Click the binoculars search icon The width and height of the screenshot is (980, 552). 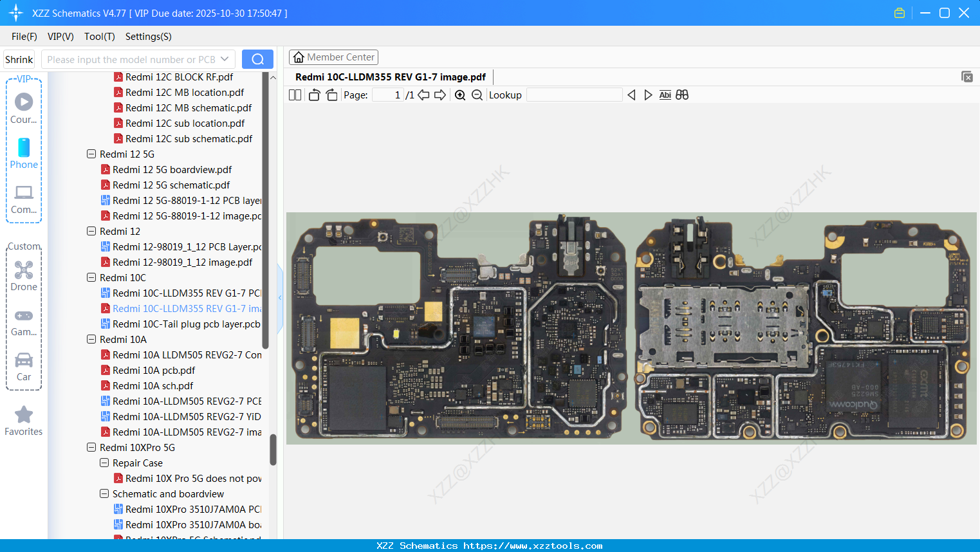[x=682, y=95]
